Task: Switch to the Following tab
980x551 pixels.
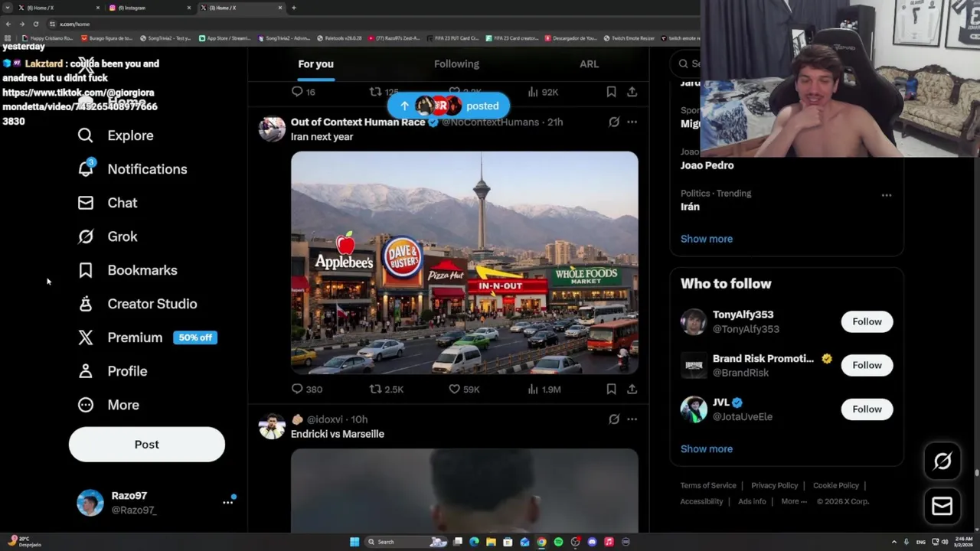Action: click(456, 64)
